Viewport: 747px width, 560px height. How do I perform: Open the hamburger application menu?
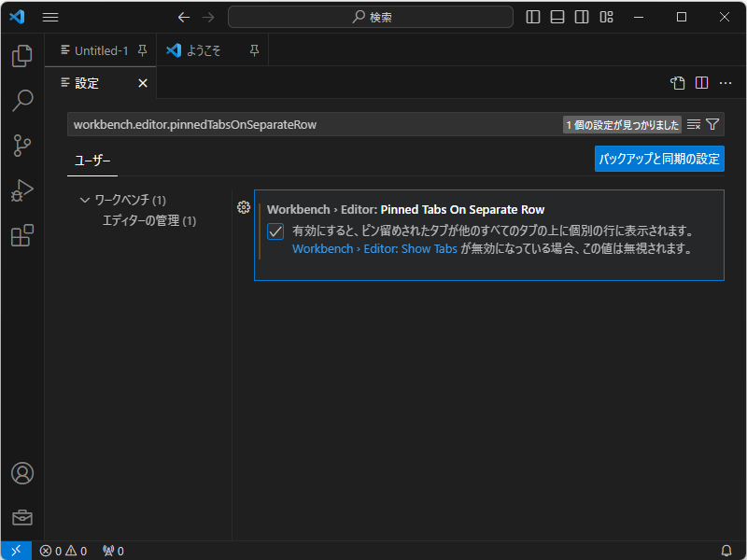(x=50, y=17)
